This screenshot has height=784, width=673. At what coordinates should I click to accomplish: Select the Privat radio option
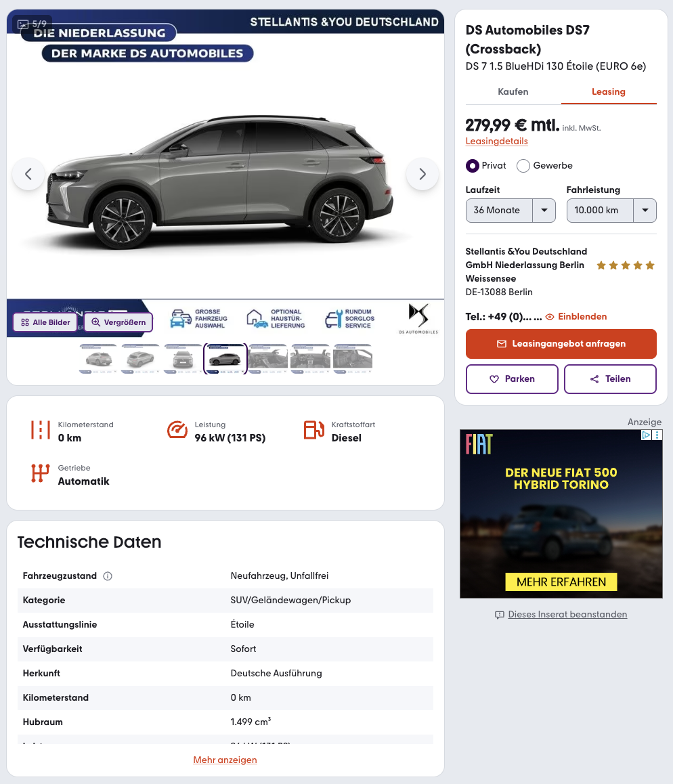click(x=472, y=165)
